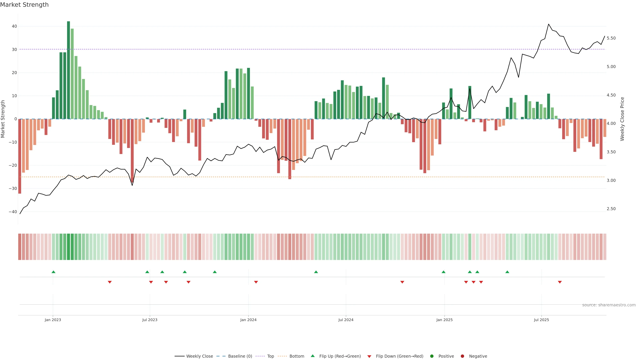Click the darkest green heatmap strip cell
The height and width of the screenshot is (362, 644).
[x=68, y=247]
